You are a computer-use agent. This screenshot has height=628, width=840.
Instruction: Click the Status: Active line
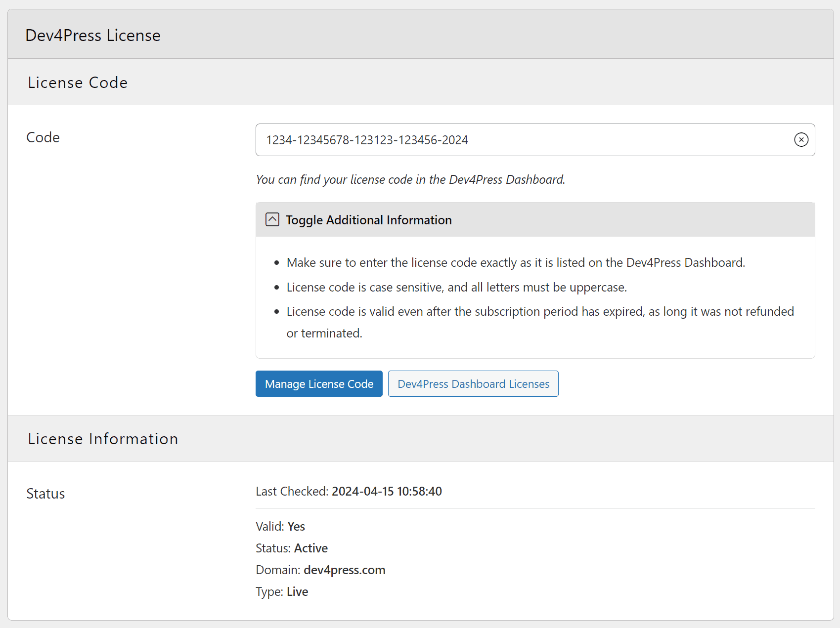(x=292, y=548)
